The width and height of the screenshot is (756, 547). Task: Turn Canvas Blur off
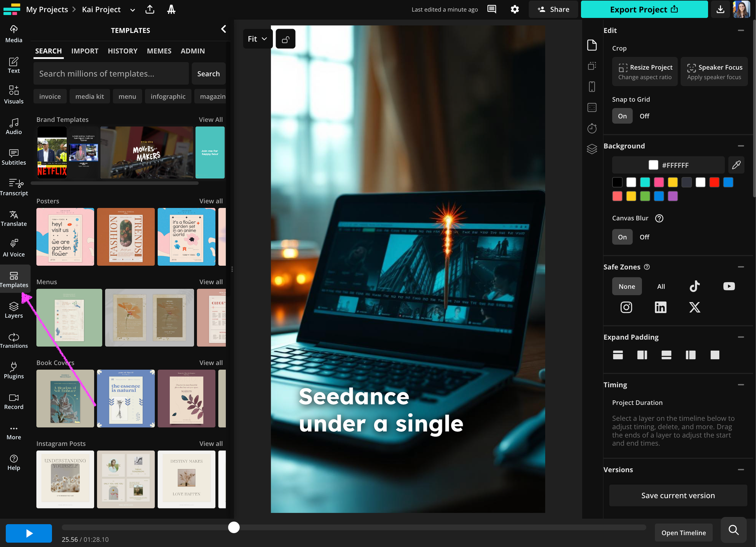pyautogui.click(x=644, y=237)
